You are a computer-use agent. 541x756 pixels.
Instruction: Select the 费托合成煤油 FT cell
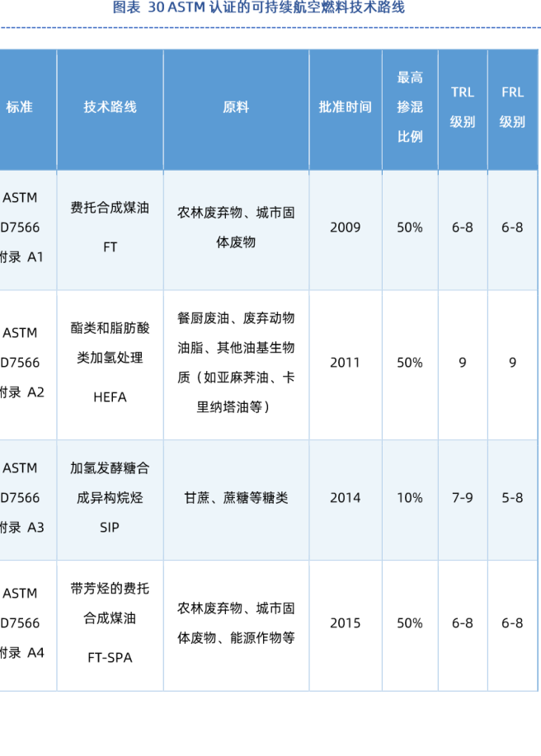[x=110, y=228]
